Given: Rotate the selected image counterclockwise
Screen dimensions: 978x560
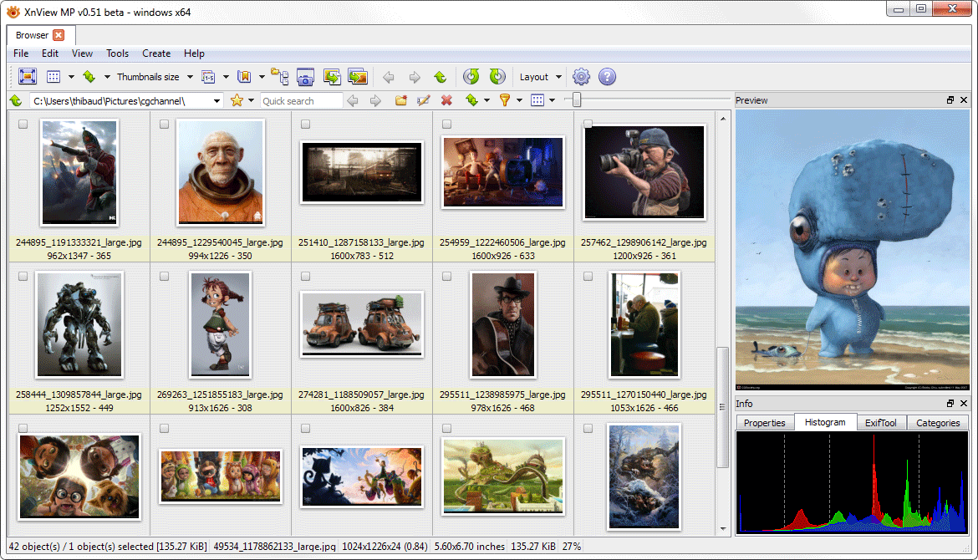Looking at the screenshot, I should pyautogui.click(x=471, y=76).
